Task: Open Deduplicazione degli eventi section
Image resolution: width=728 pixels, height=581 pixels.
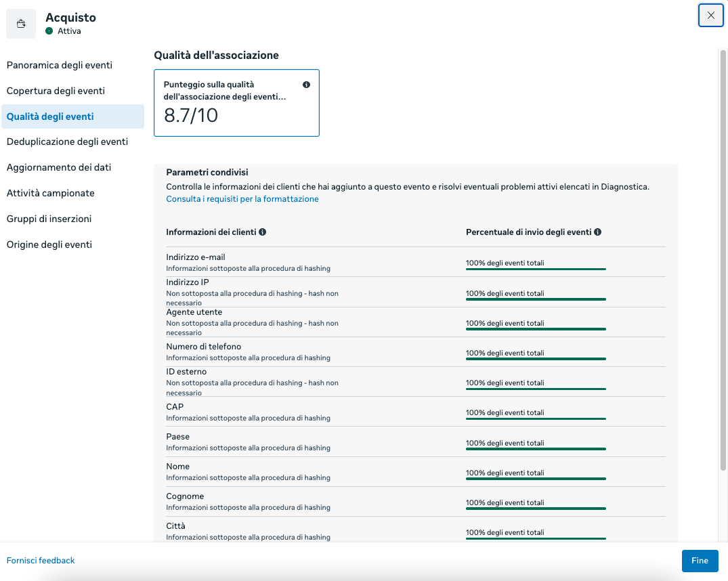Action: pos(67,142)
